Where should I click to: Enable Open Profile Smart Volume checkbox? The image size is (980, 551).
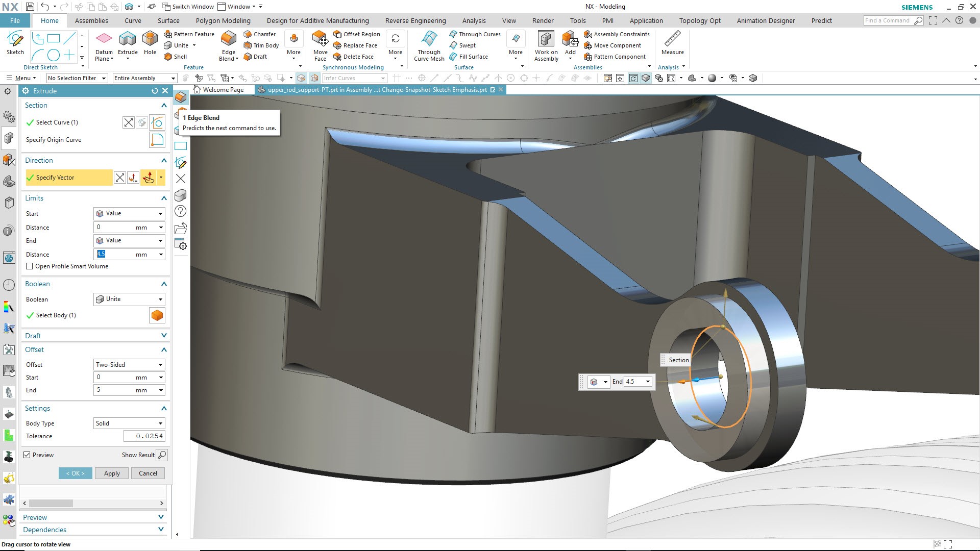(30, 266)
